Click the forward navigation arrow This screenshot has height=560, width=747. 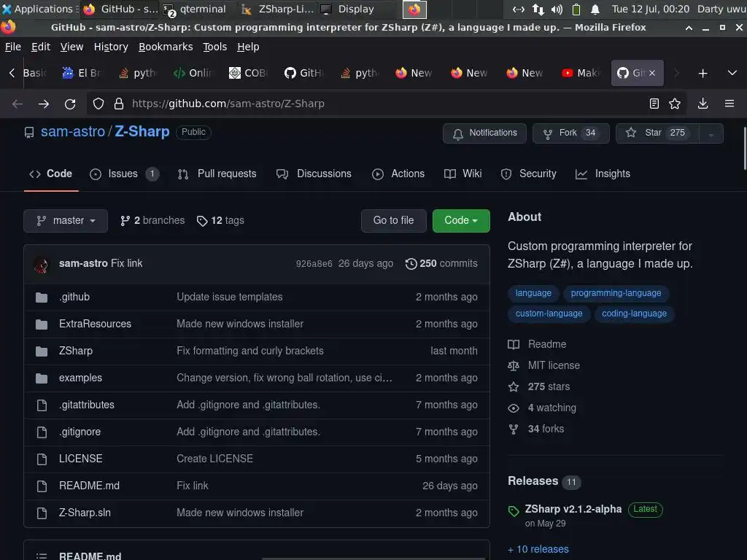click(x=43, y=104)
